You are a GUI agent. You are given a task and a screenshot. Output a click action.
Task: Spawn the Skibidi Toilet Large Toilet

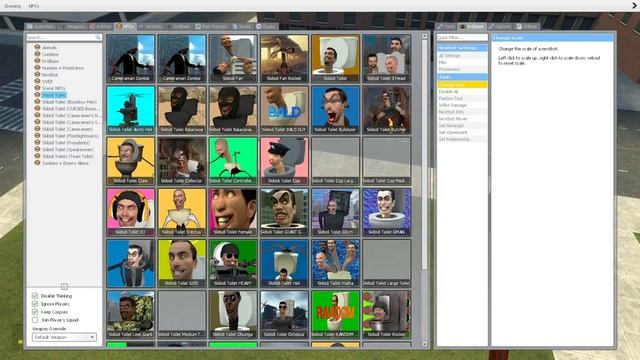[x=387, y=263]
